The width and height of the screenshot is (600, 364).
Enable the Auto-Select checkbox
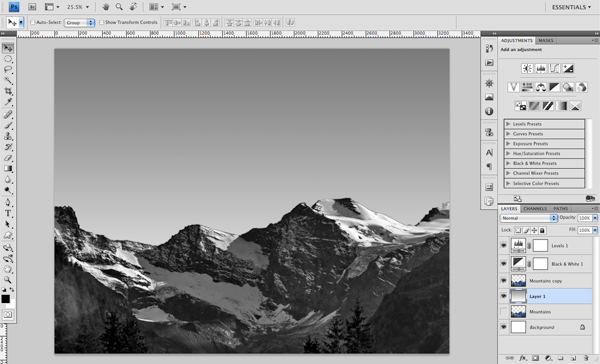pyautogui.click(x=33, y=23)
